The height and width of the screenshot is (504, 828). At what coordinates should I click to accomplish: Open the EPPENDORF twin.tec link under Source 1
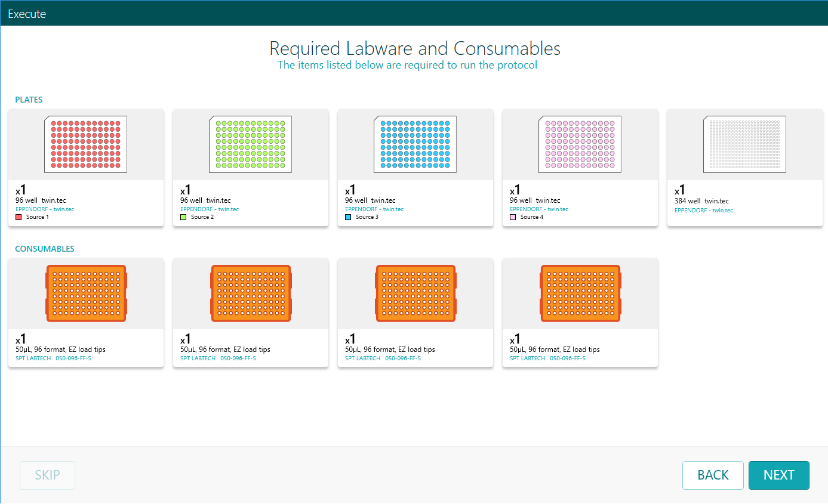pos(45,209)
